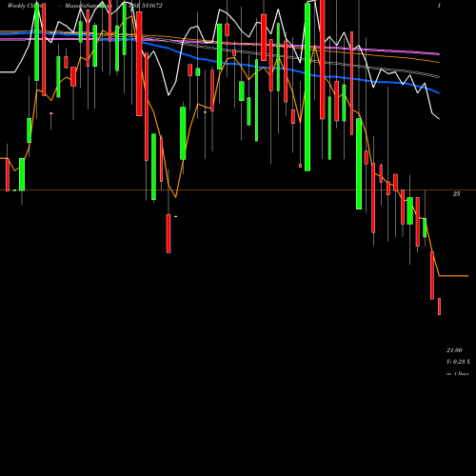
Task: Click the '21.00' closing price value
Action: (454, 350)
